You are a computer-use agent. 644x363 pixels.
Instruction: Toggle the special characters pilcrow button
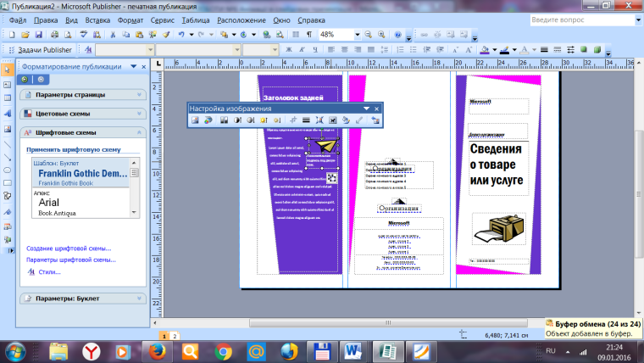point(308,35)
